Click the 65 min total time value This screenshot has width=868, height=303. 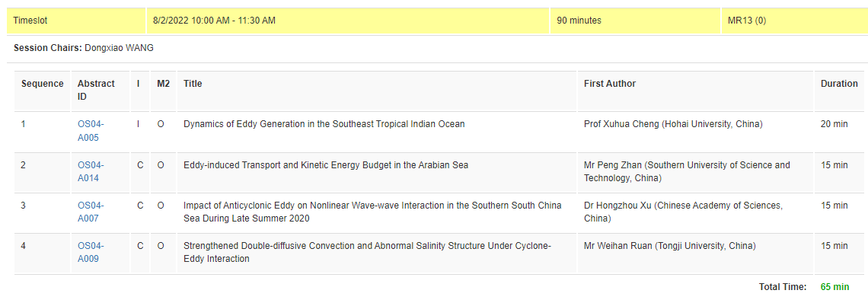pyautogui.click(x=834, y=286)
